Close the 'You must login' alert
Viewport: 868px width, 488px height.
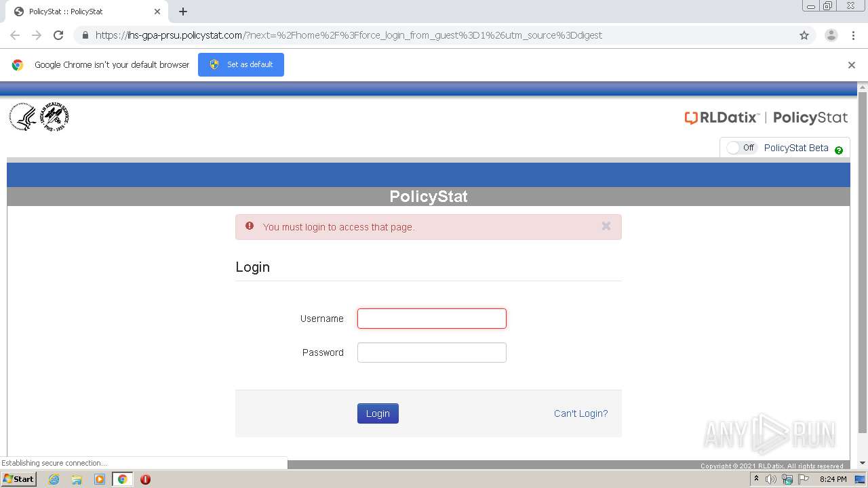tap(606, 226)
